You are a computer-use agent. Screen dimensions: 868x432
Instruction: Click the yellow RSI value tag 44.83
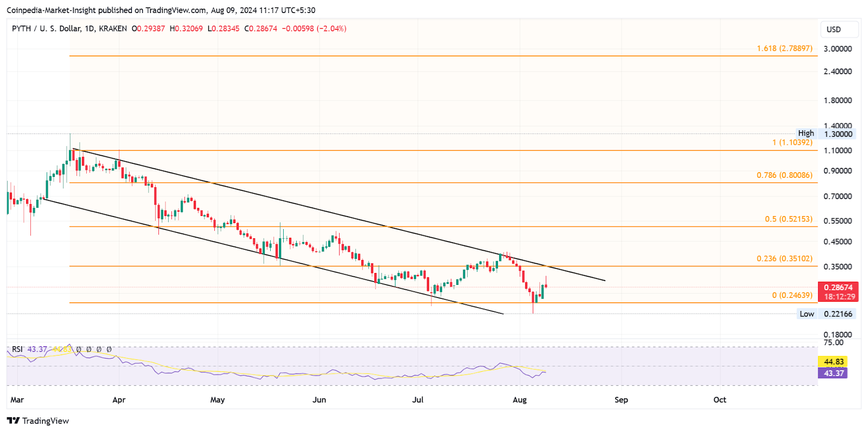(x=833, y=361)
